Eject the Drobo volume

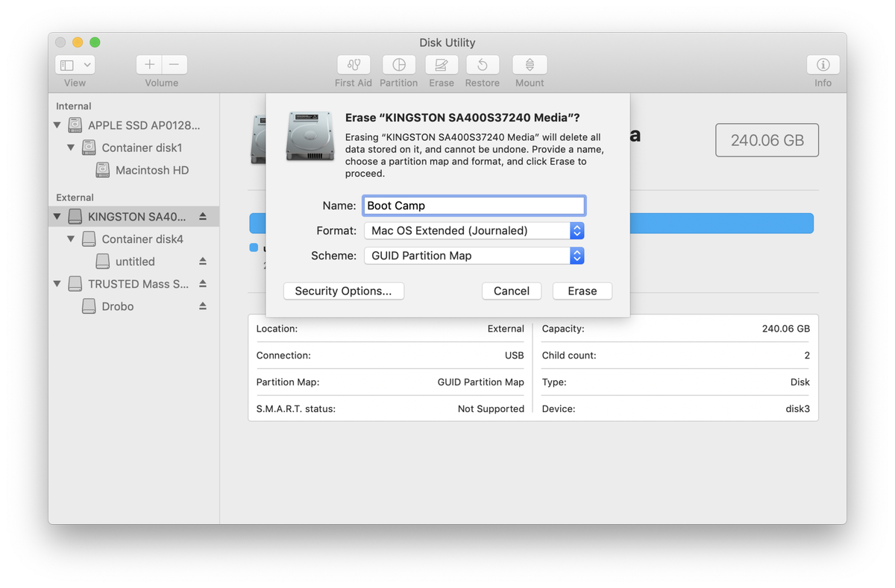pos(203,306)
